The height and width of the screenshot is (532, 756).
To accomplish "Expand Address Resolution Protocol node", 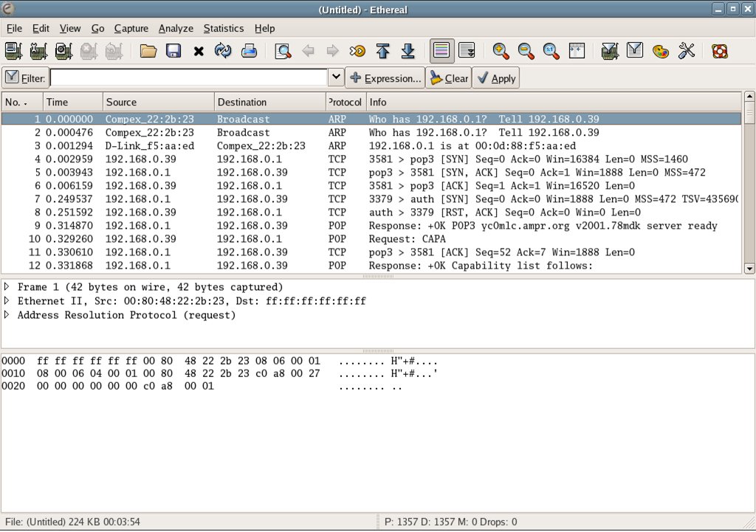I will [7, 315].
